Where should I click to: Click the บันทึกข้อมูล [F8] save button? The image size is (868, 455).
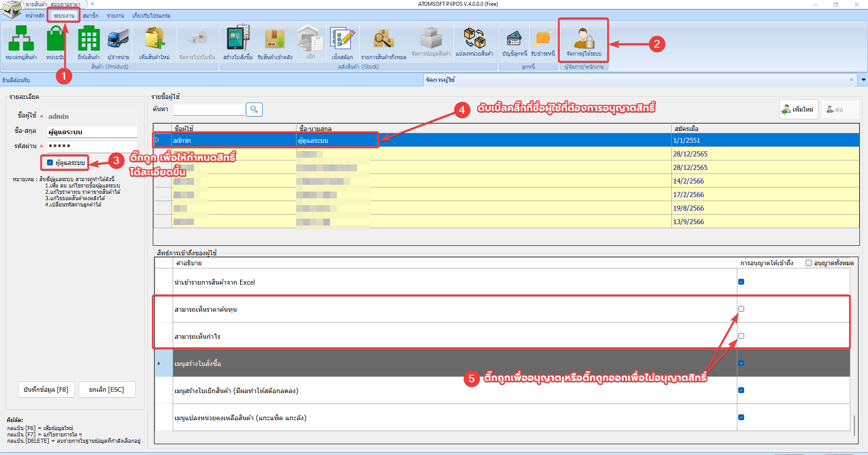tap(46, 389)
